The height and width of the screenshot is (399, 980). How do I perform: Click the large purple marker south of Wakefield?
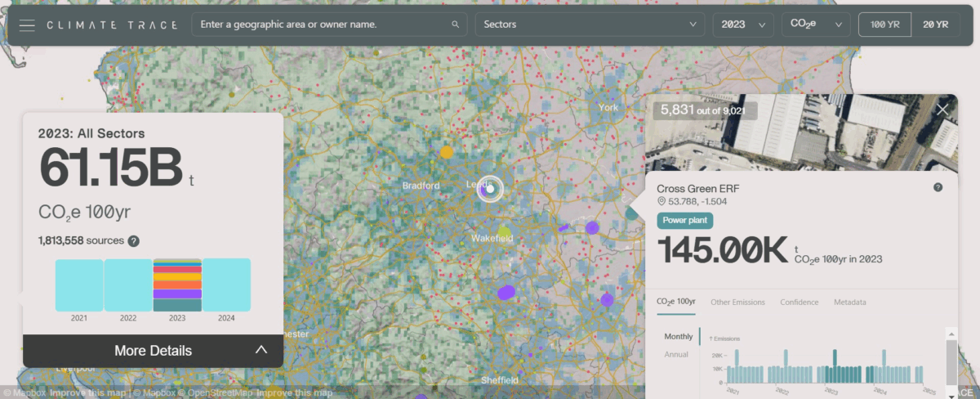(x=506, y=292)
